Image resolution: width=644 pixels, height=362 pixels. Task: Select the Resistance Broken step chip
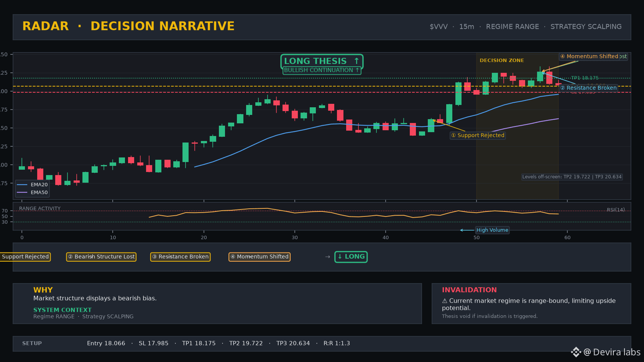coord(180,257)
